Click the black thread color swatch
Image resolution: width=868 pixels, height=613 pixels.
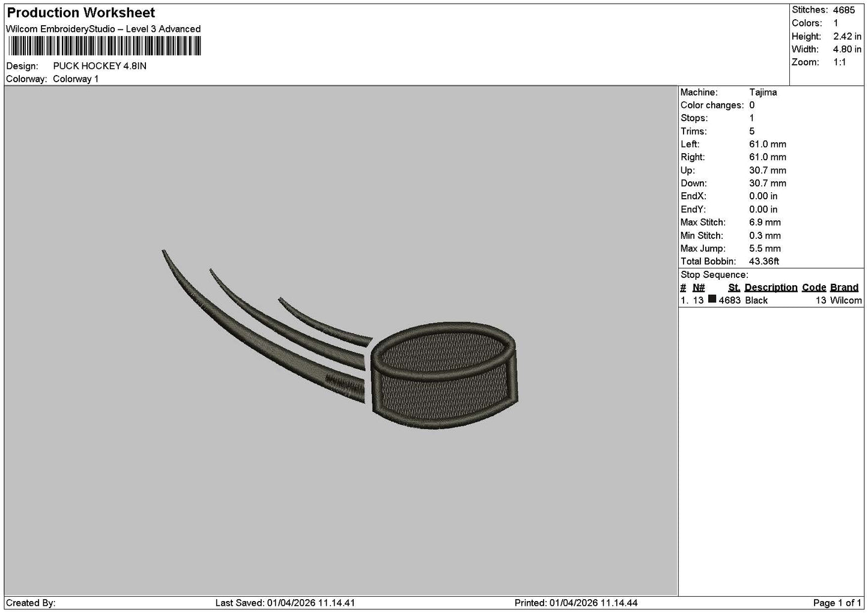[712, 300]
